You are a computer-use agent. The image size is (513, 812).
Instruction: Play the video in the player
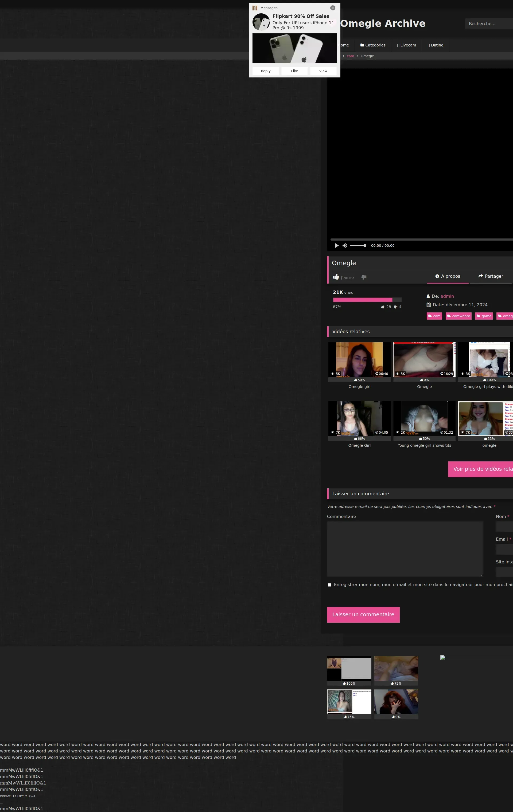point(336,245)
